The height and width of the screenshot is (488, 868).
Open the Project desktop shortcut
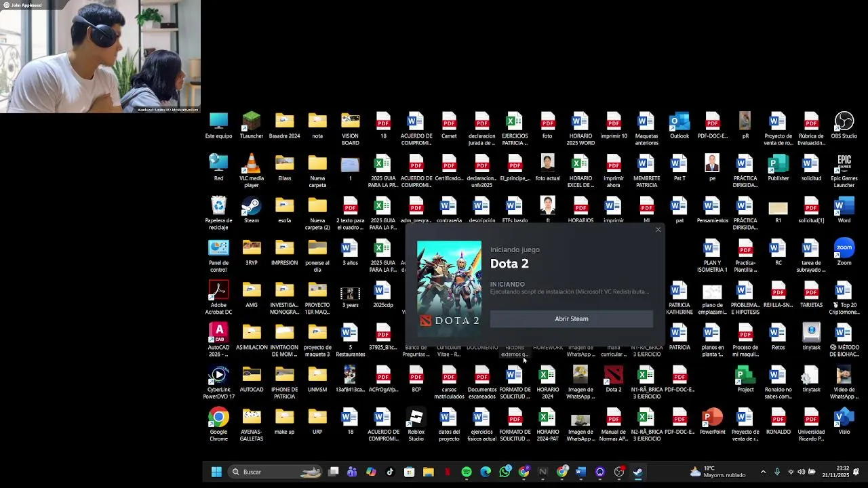pyautogui.click(x=745, y=378)
